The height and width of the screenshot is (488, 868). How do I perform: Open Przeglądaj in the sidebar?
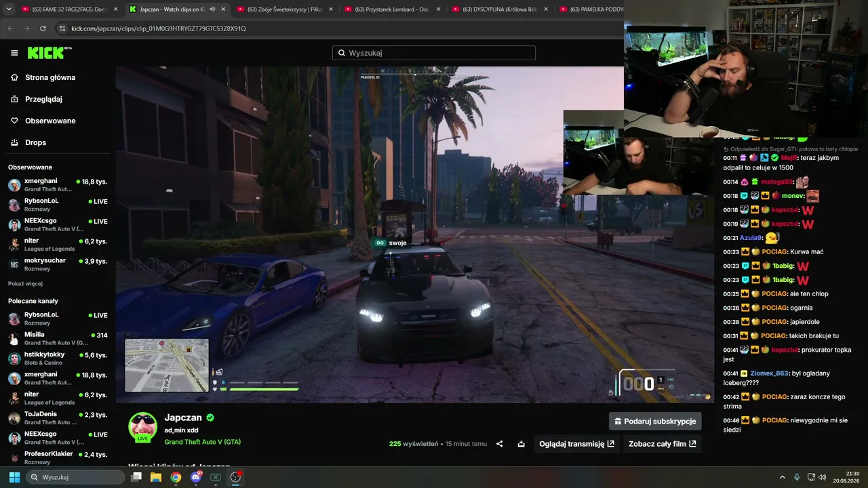pyautogui.click(x=43, y=99)
